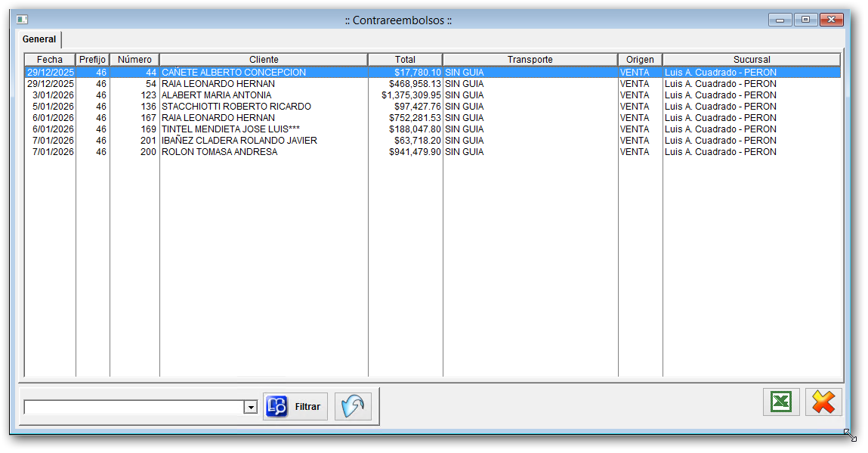The height and width of the screenshot is (453, 868).
Task: Sort by the Cliente column header
Action: (x=264, y=60)
